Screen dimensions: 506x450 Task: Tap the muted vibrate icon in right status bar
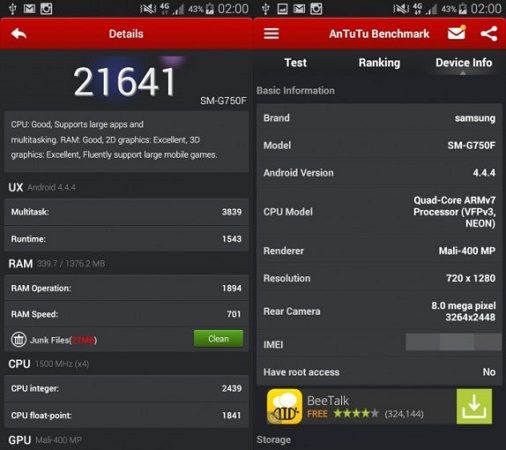click(401, 9)
